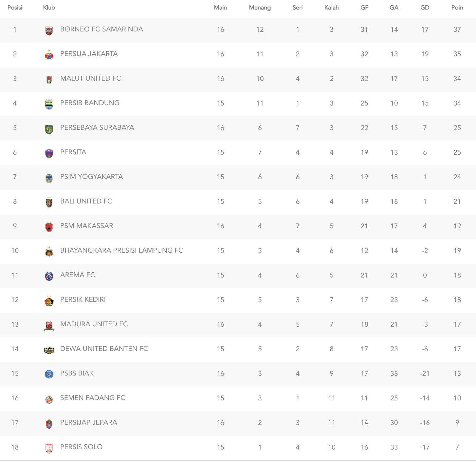
Task: Click the Persija Jakarta club logo
Action: click(x=49, y=55)
